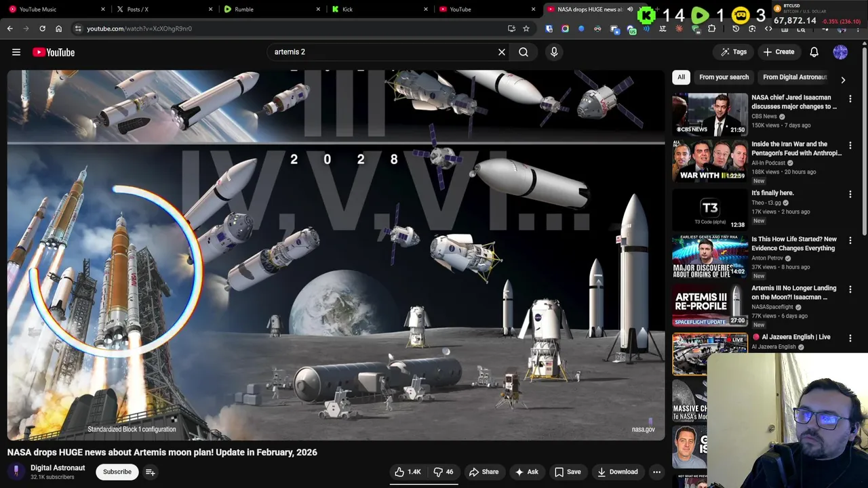Bookmark this page with star icon

526,28
